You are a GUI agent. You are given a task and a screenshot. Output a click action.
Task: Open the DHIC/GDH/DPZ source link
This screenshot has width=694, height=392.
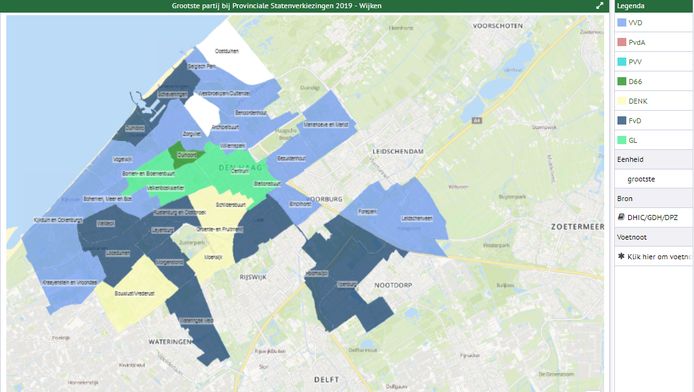pyautogui.click(x=652, y=218)
